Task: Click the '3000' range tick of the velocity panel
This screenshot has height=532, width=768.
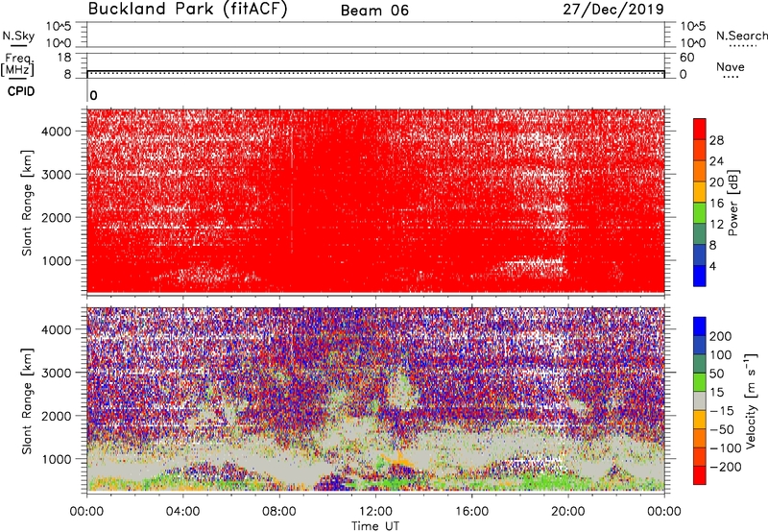Action: (57, 373)
